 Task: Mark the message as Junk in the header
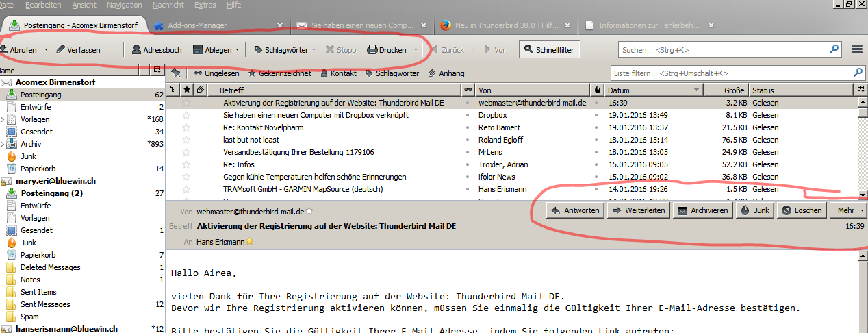point(755,210)
